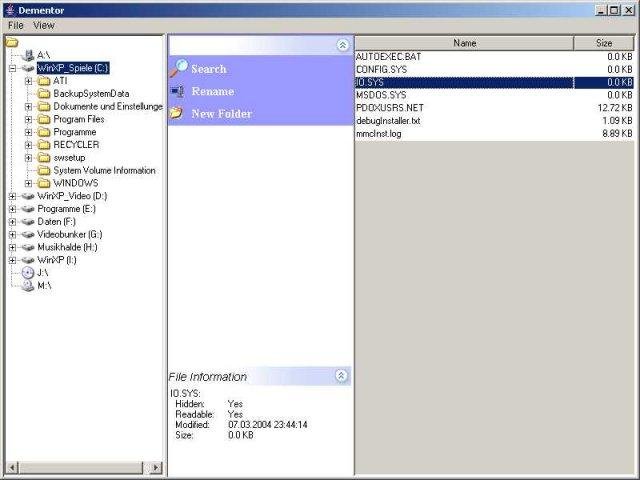Image resolution: width=640 pixels, height=480 pixels.
Task: Select the MSDOS.SYS file
Action: point(494,95)
